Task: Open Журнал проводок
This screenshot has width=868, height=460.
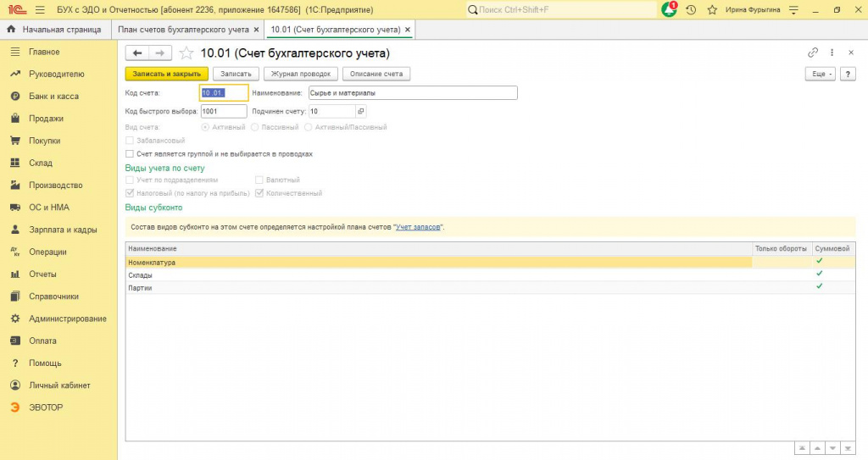Action: (x=301, y=74)
